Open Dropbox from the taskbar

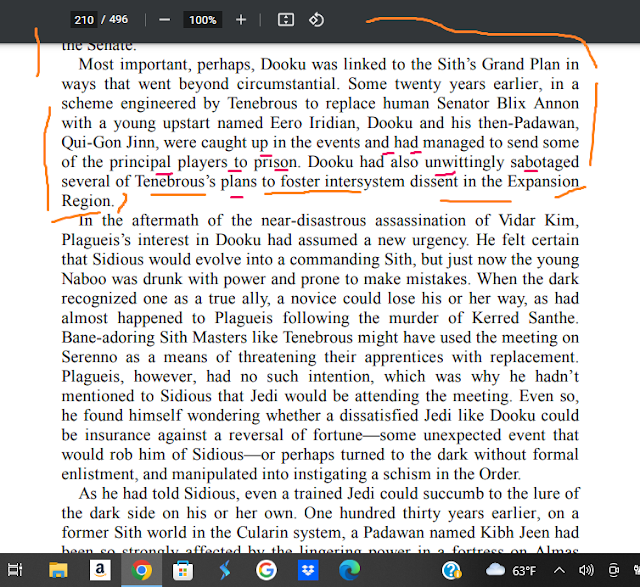[x=308, y=570]
